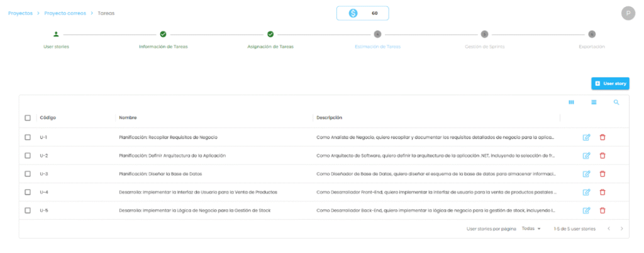Viewport: 644px width, 253px height.
Task: Show the column visibility icon
Action: click(571, 102)
